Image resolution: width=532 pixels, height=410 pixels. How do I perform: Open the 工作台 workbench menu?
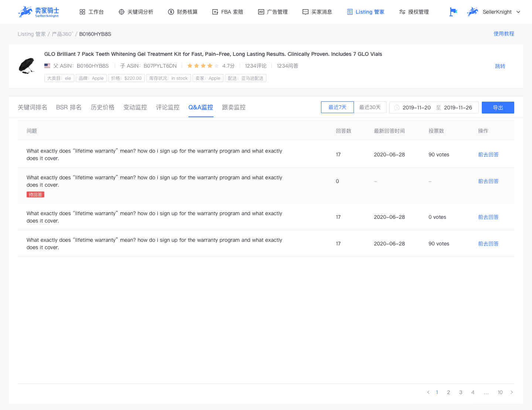(x=92, y=12)
